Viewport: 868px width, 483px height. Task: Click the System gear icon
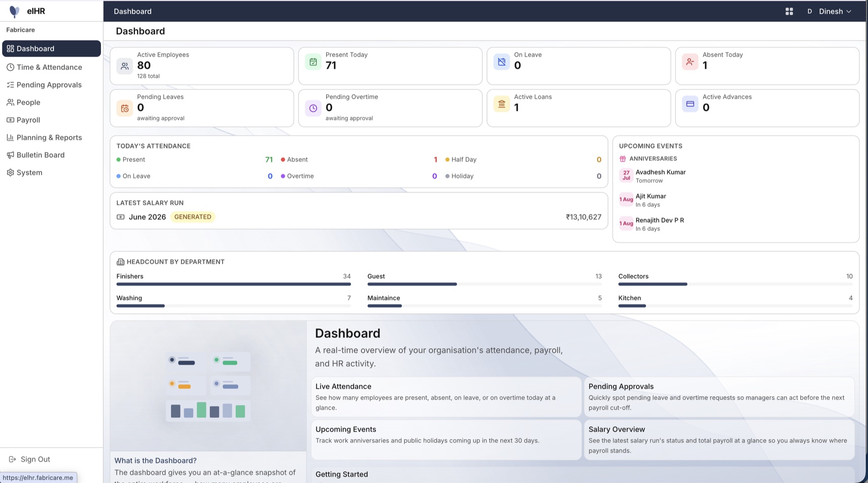click(x=10, y=173)
